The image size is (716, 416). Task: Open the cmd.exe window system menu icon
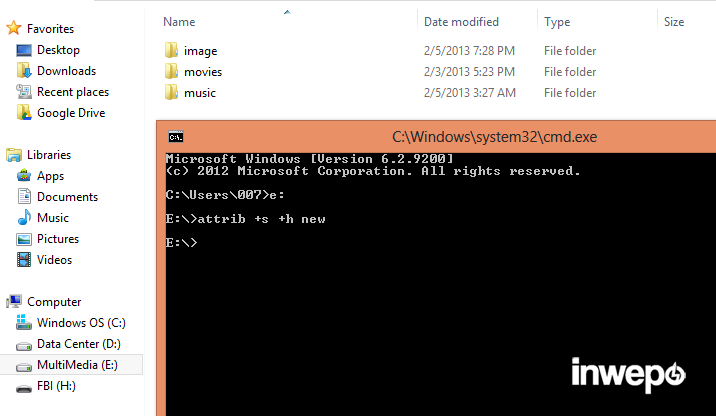point(176,137)
